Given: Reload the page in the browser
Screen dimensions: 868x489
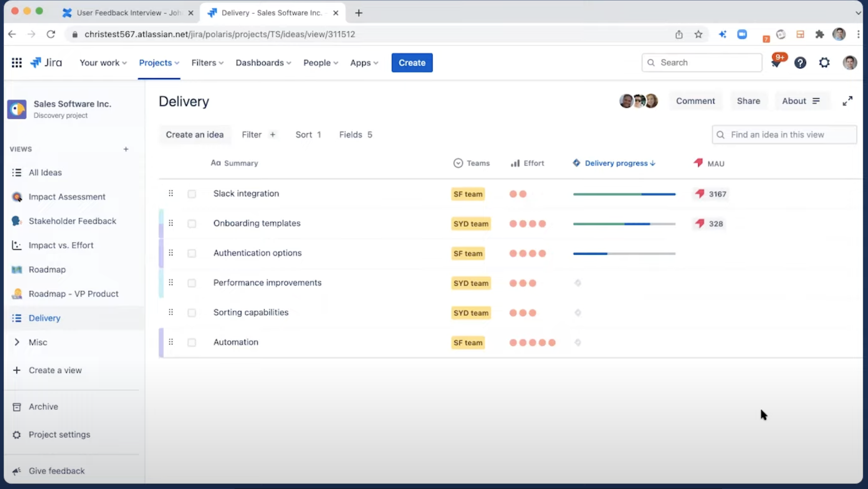Looking at the screenshot, I should coord(51,34).
